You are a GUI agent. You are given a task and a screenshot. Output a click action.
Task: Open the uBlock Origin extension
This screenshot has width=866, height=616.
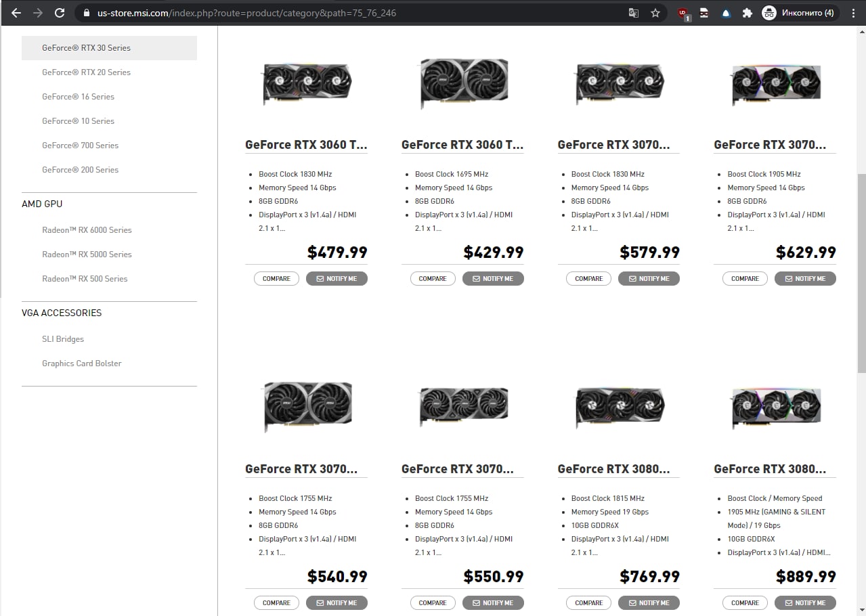click(684, 14)
